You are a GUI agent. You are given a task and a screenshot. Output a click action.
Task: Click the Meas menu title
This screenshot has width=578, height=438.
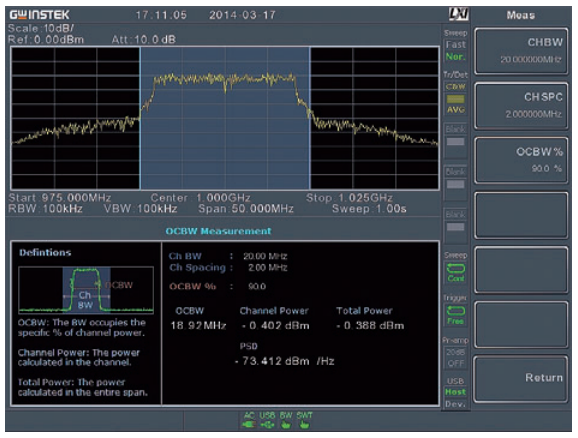[x=520, y=15]
